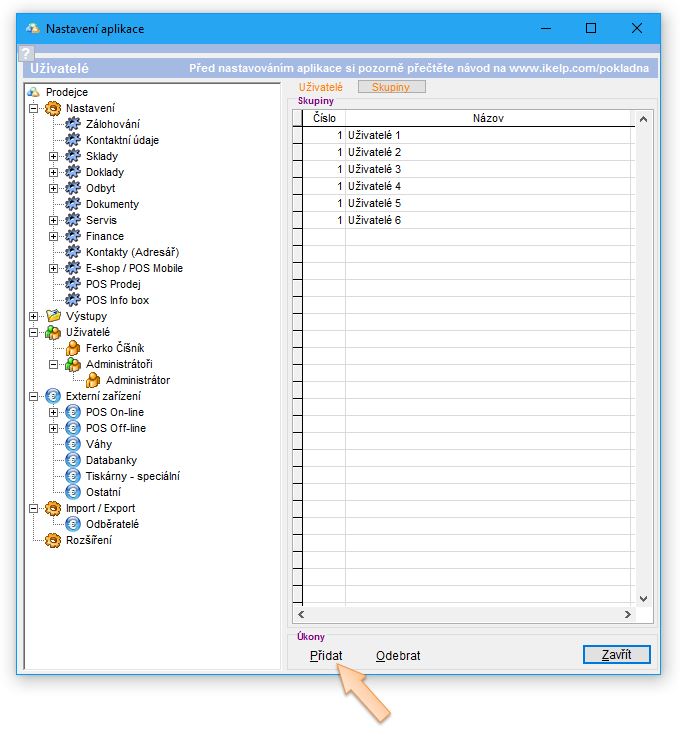Click the Váhy device icon

click(x=72, y=444)
